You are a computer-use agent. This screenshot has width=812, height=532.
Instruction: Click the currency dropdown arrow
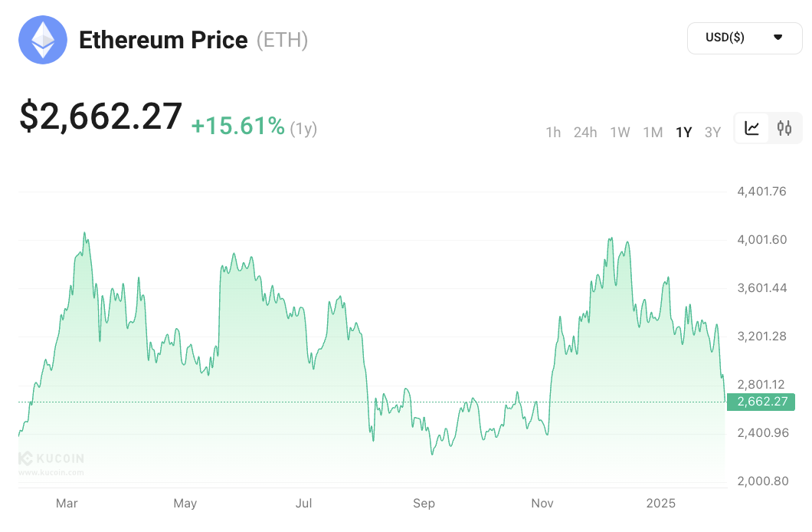tap(778, 38)
